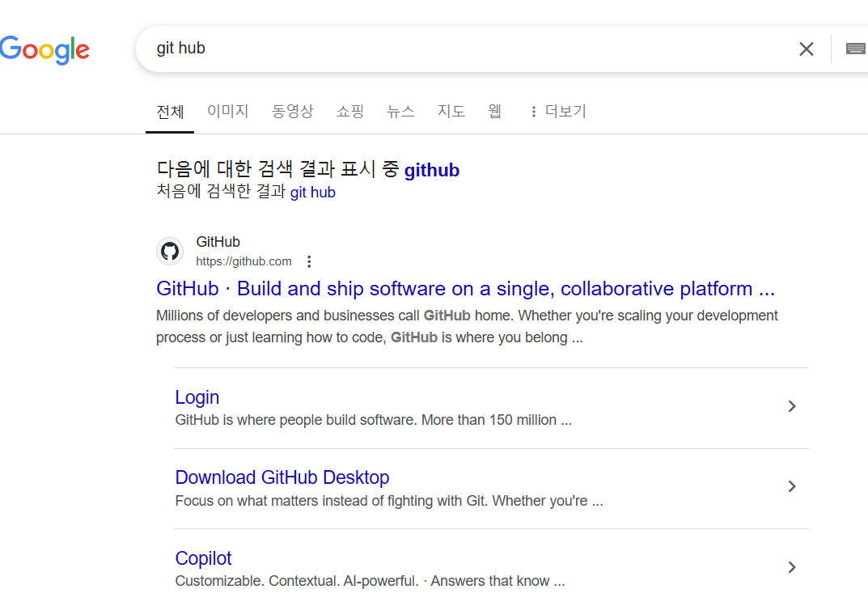Viewport: 868px width, 602px height.
Task: Click 'Customizable. Contextual. AI-powerful.' description
Action: [x=370, y=581]
